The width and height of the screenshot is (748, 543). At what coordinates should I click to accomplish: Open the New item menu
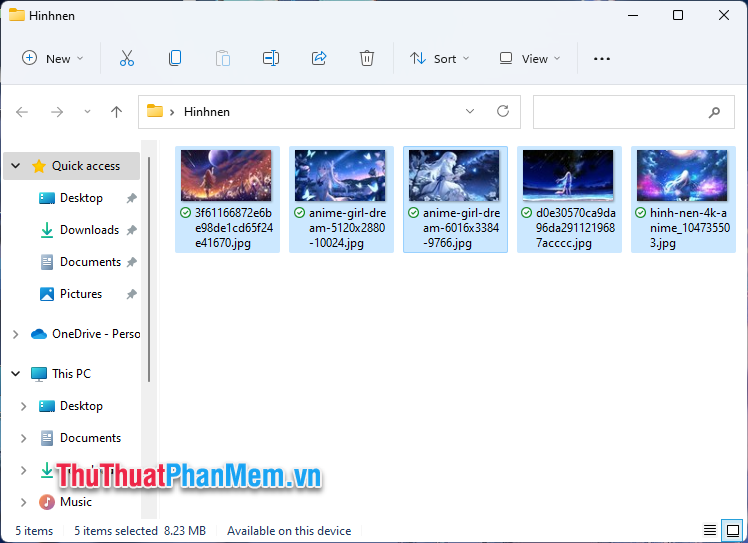[53, 58]
